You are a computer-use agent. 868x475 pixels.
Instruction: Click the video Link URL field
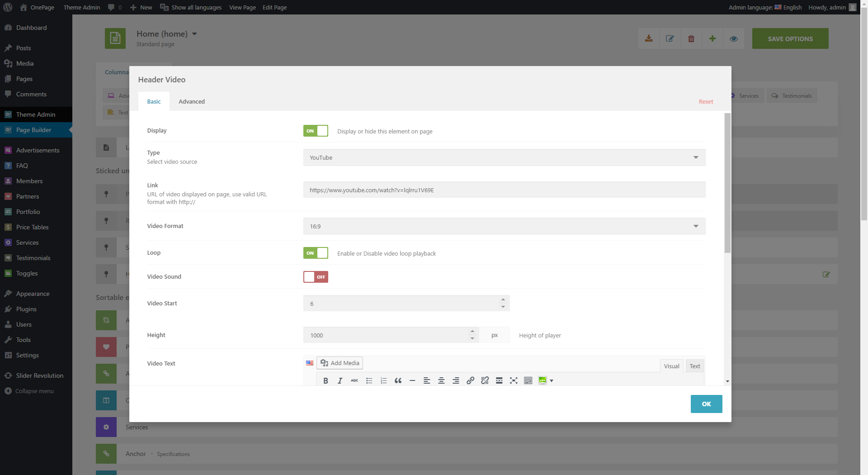pyautogui.click(x=504, y=190)
